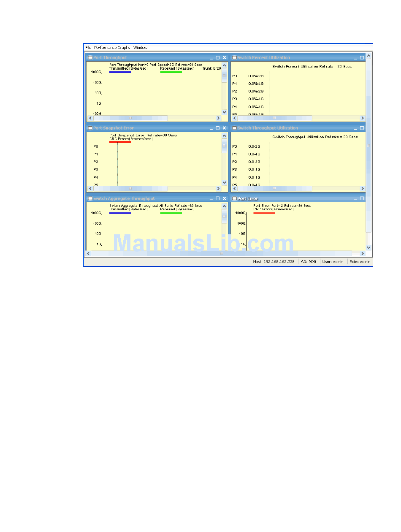Close the Switch Aggregate Throughput window
The image size is (401, 532).
224,198
